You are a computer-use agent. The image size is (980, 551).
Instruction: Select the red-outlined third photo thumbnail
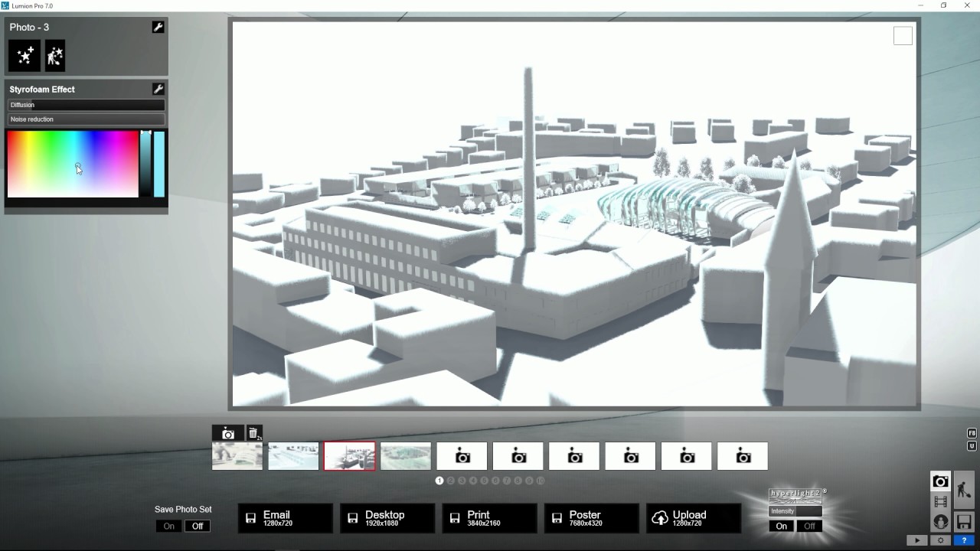point(350,456)
